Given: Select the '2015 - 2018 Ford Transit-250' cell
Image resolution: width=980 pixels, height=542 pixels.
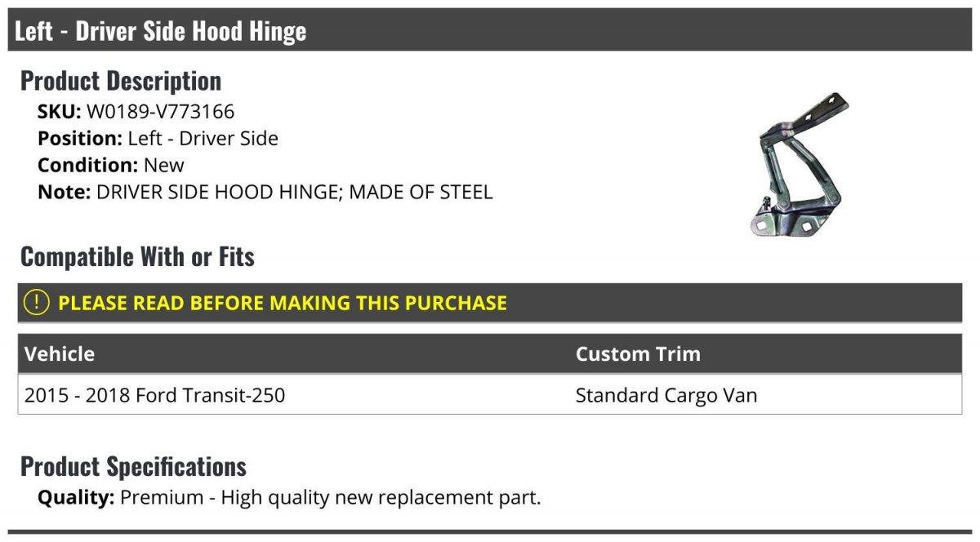Looking at the screenshot, I should coord(155,395).
